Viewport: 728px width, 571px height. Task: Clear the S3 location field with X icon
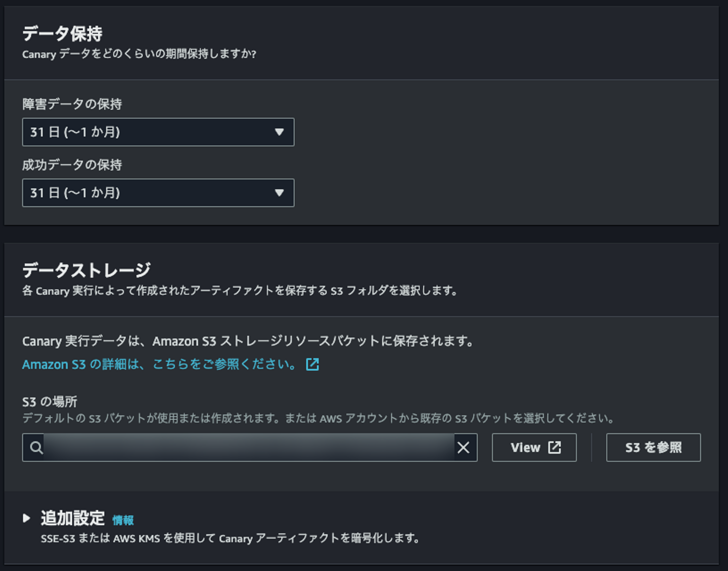pyautogui.click(x=463, y=448)
